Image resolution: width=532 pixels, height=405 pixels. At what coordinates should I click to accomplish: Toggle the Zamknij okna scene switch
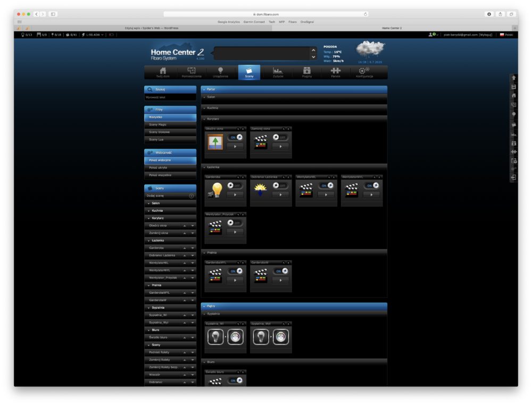280,137
